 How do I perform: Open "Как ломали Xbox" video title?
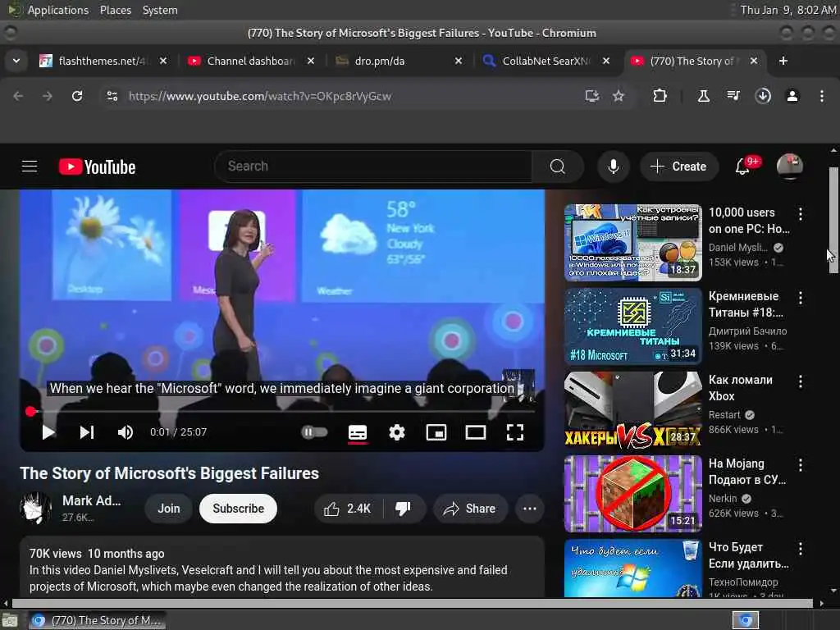[x=741, y=388]
